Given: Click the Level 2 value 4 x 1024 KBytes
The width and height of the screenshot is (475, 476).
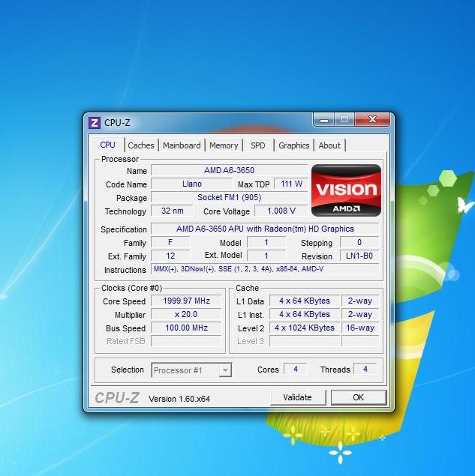Looking at the screenshot, I should 305,328.
